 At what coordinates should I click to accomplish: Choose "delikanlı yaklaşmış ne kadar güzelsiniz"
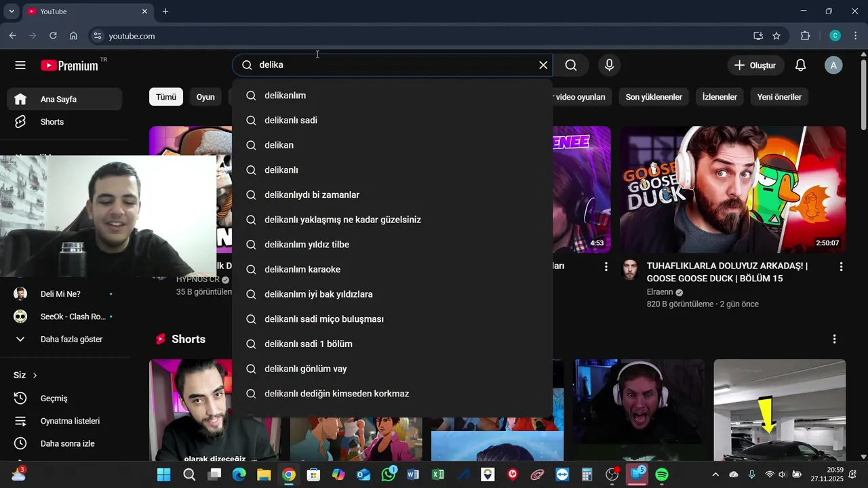pos(392,220)
